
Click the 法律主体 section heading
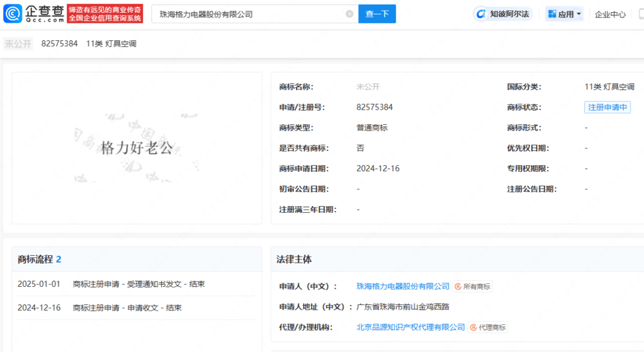[x=294, y=259]
